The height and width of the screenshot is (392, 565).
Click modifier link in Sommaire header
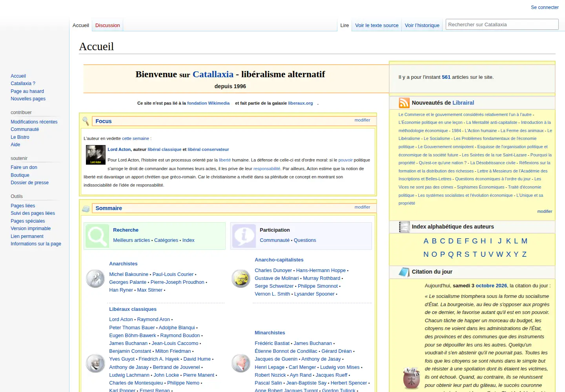(362, 207)
